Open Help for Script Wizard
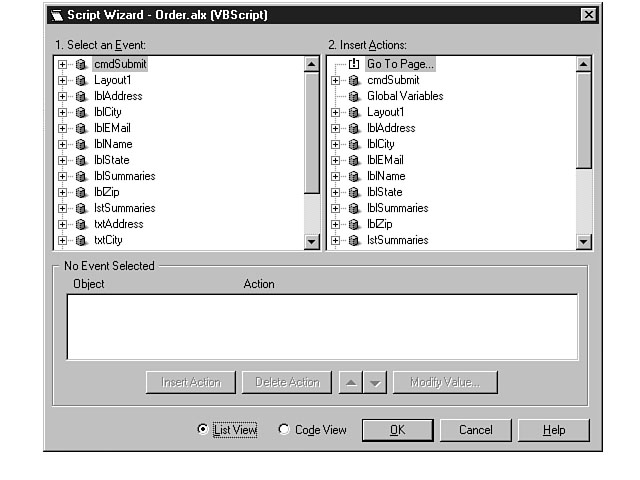This screenshot has height=480, width=640. 553,430
